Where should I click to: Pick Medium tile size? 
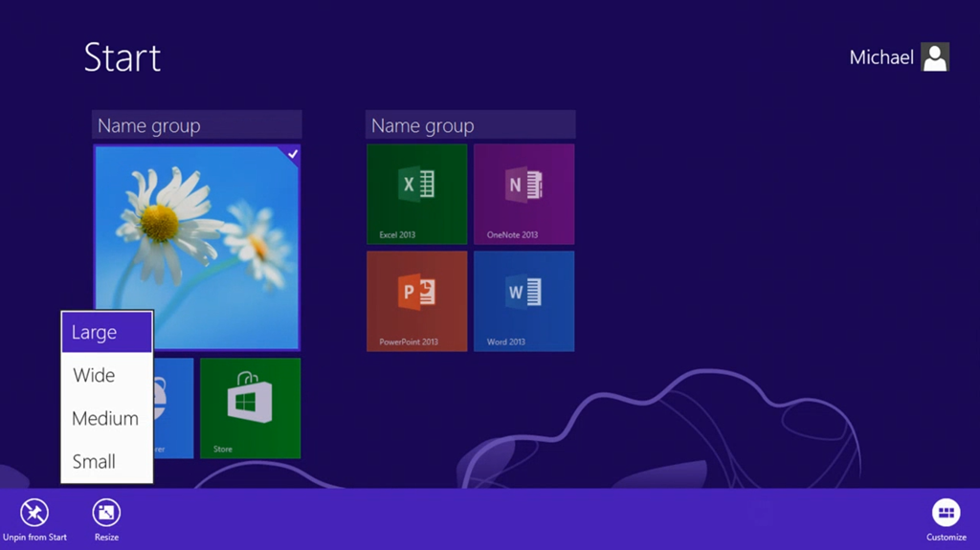107,418
